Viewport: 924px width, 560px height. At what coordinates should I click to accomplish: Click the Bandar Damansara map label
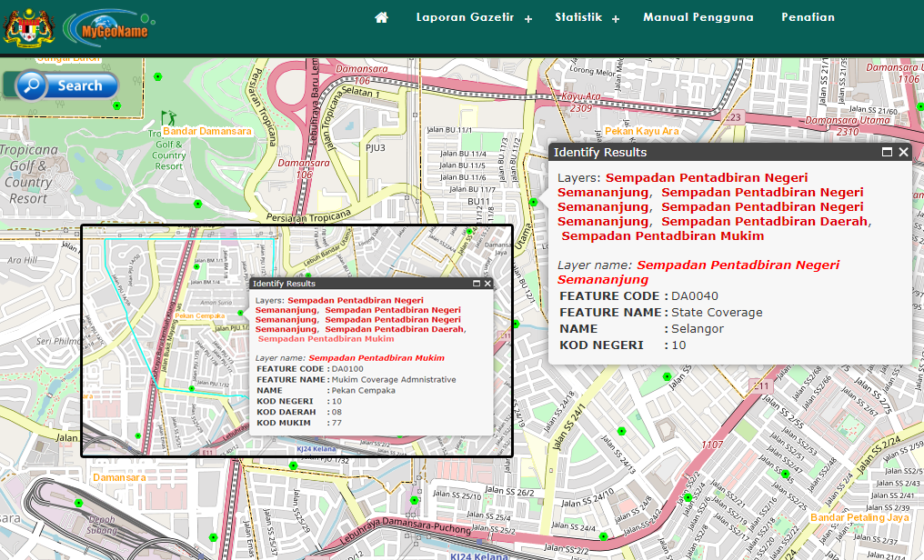[x=207, y=131]
